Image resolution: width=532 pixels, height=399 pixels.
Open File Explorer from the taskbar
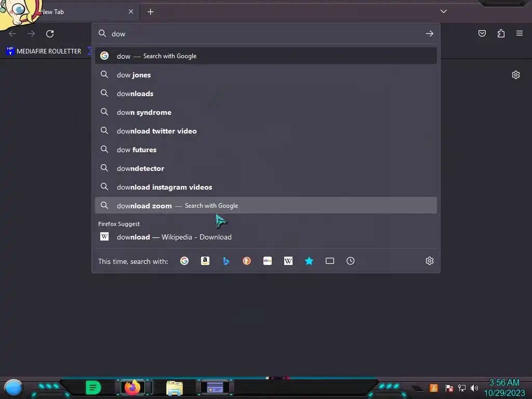click(x=175, y=388)
